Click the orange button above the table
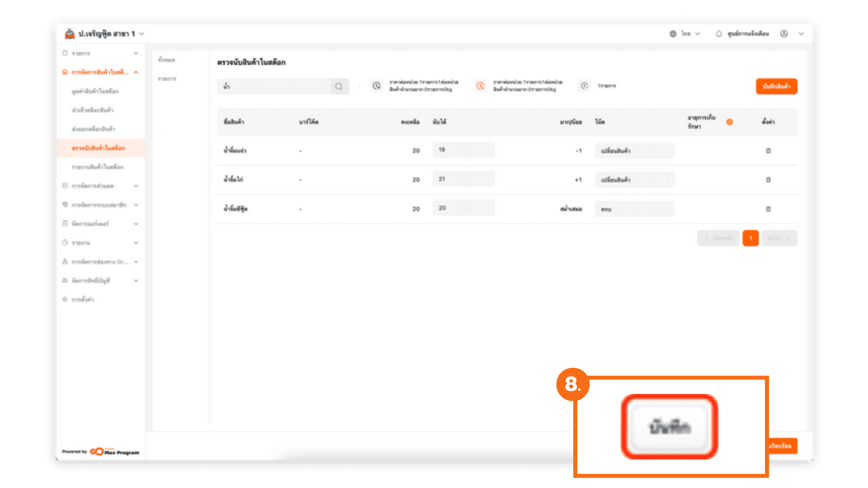The width and height of the screenshot is (868, 488). click(x=776, y=86)
